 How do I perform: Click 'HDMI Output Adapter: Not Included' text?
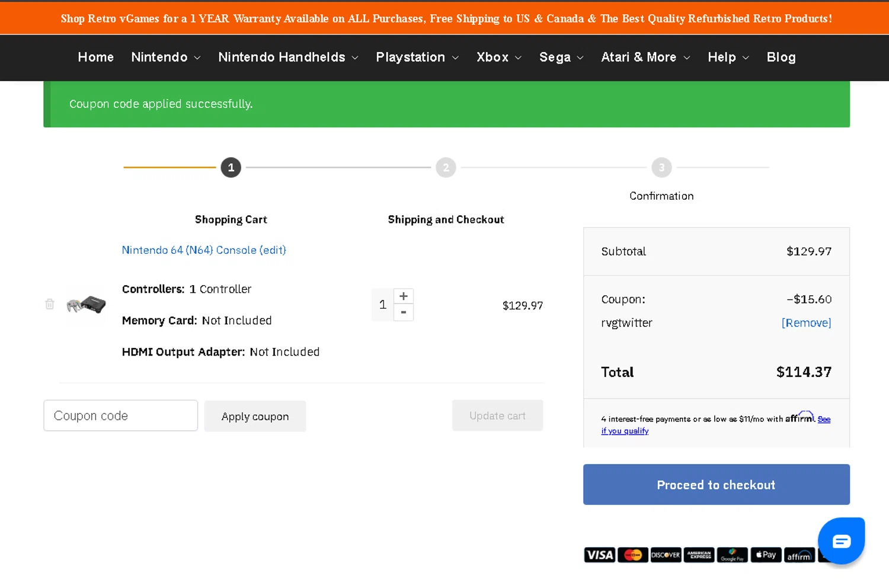[x=220, y=352]
